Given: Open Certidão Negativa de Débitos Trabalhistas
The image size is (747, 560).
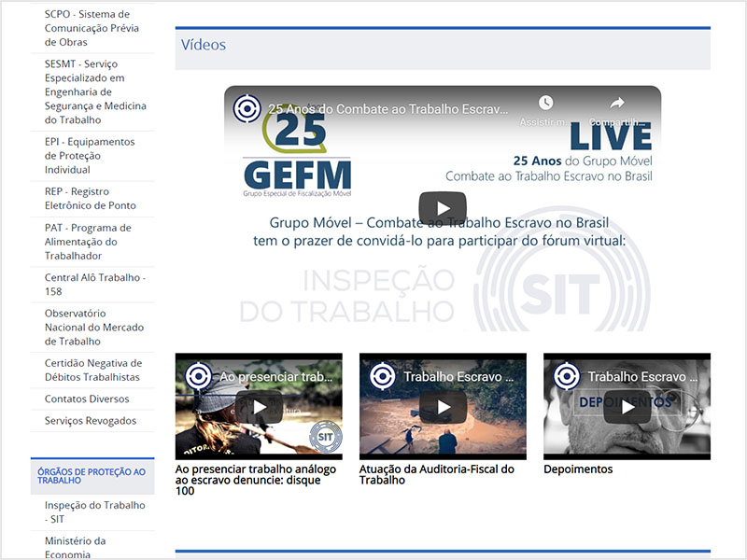Looking at the screenshot, I should [x=93, y=370].
